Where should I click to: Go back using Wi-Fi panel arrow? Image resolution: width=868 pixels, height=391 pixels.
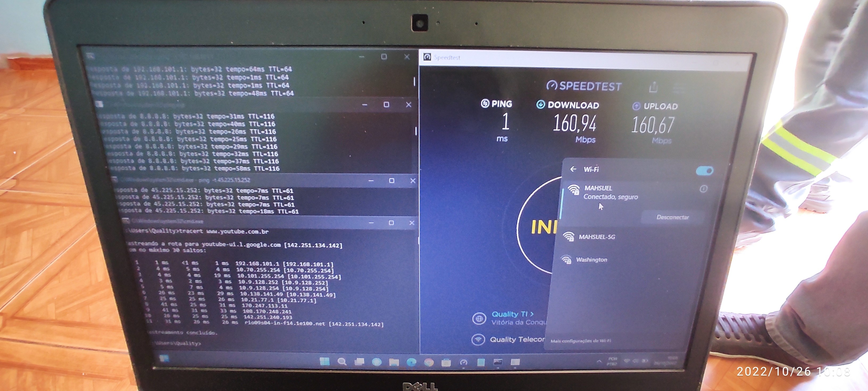573,169
